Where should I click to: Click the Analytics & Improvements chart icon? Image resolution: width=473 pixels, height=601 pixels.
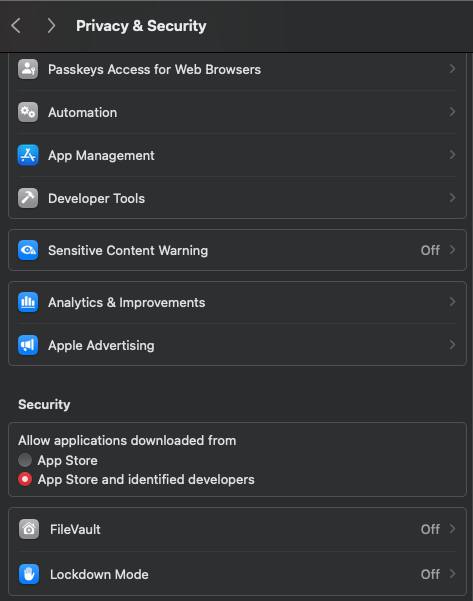[28, 302]
